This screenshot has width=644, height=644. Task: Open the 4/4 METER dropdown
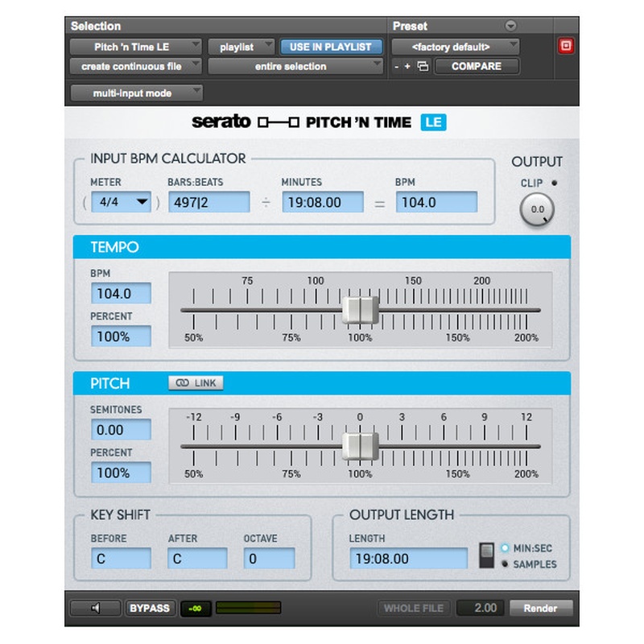click(x=121, y=202)
